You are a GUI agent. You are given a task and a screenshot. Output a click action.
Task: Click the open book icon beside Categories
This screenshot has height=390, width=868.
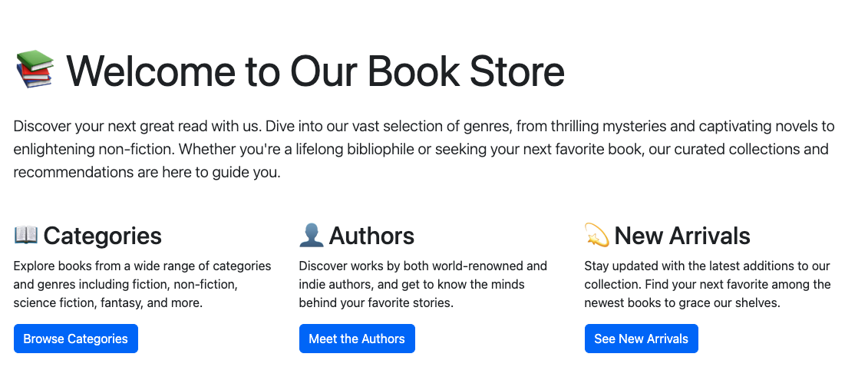coord(26,235)
